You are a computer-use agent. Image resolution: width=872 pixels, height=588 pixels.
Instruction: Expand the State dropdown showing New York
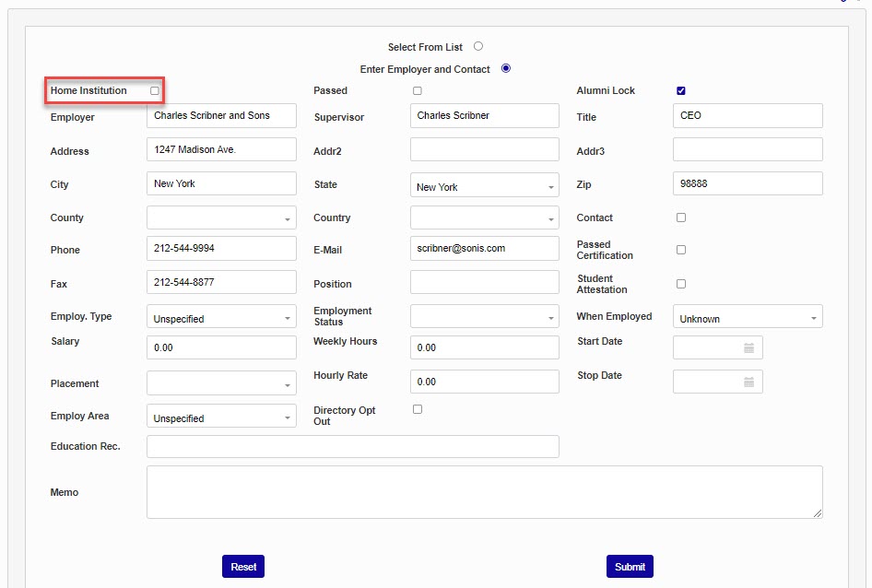[484, 187]
